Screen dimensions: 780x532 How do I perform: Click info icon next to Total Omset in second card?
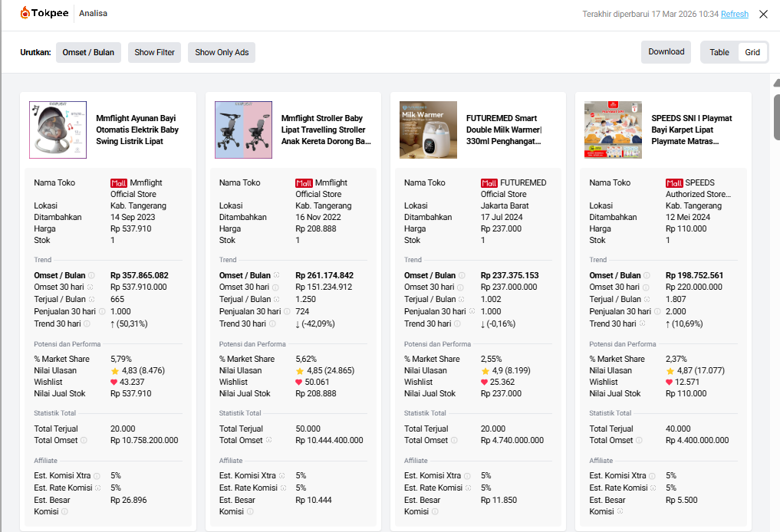tap(269, 440)
